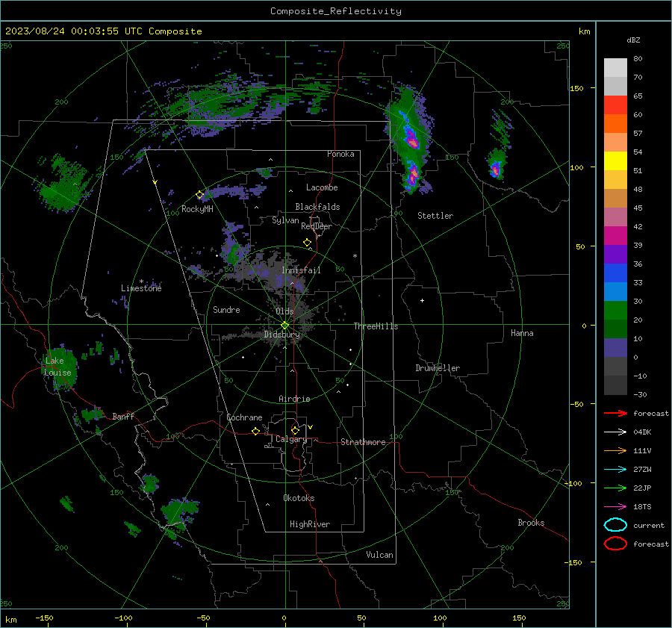This screenshot has height=628, width=672.
Task: Click the dBZ legend heading
Action: point(633,40)
